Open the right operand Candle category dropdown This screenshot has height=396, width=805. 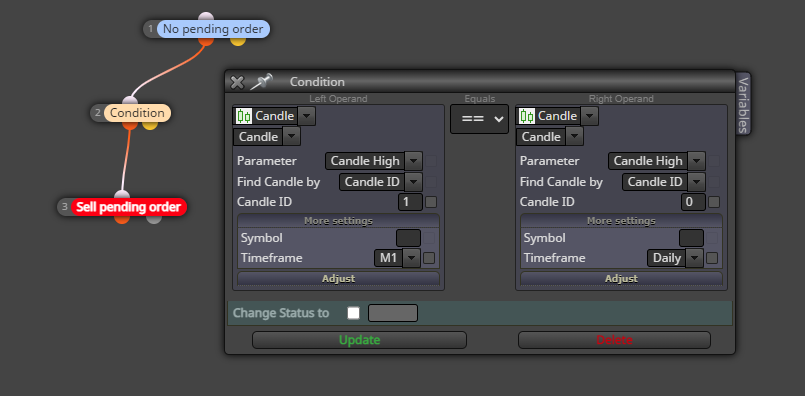coord(589,116)
